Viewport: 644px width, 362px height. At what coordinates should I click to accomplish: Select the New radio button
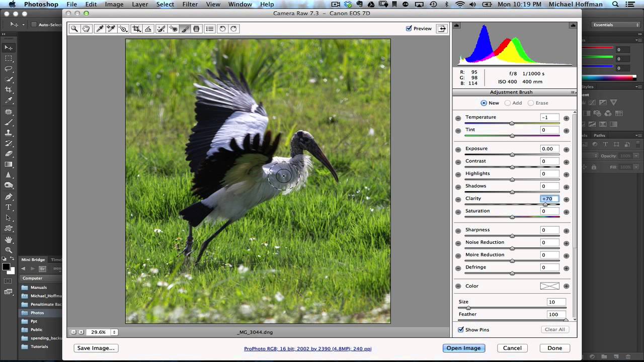click(484, 103)
